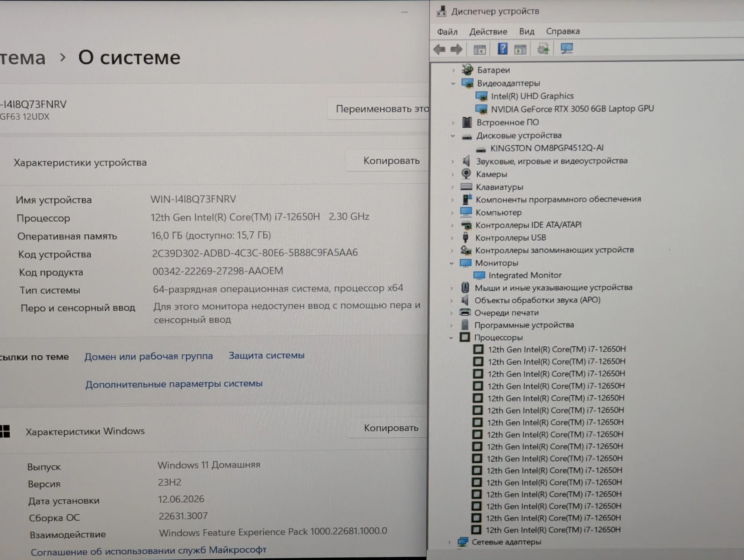The width and height of the screenshot is (744, 560).
Task: Collapse the Видеоадаптеры node
Action: coord(453,83)
